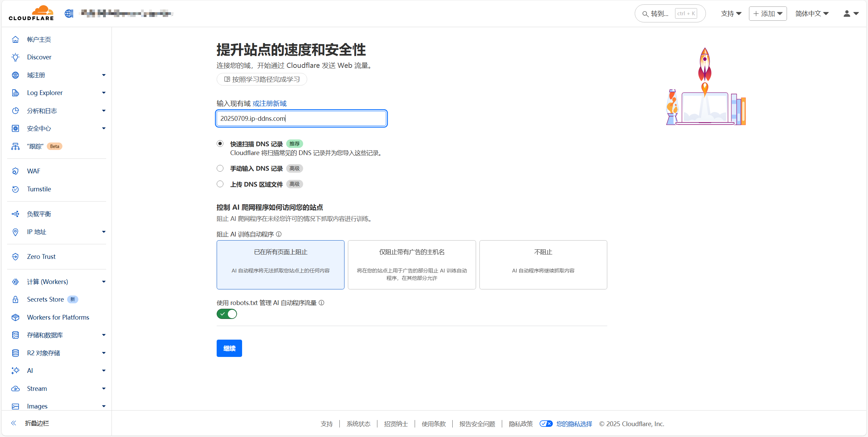Toggle the 您的隐私选择 privacy icon

tap(546, 424)
